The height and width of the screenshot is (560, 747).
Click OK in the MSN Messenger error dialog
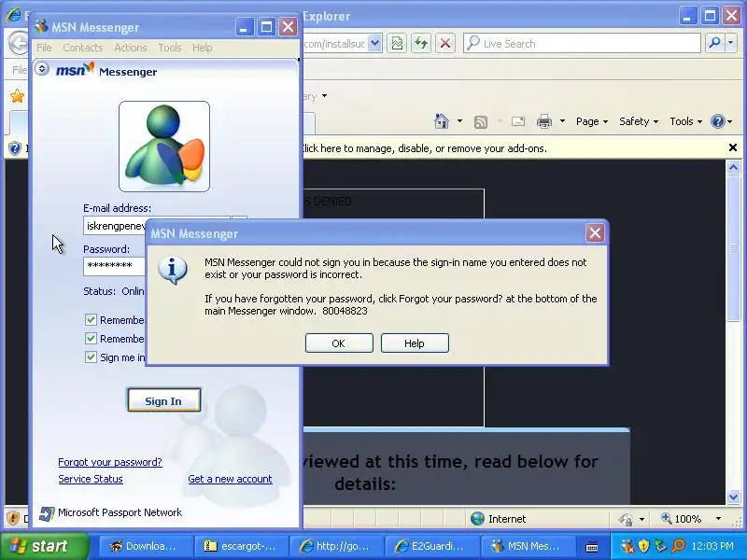[x=339, y=343]
